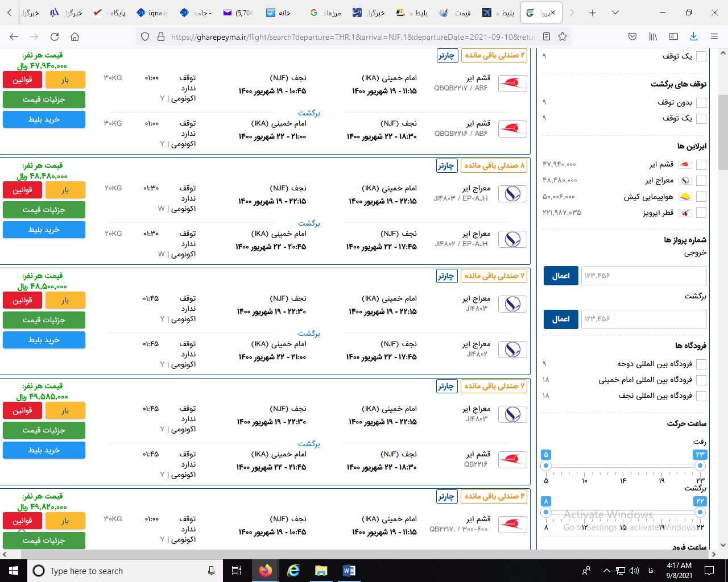Launch Internet Explorer from the taskbar

[293, 571]
